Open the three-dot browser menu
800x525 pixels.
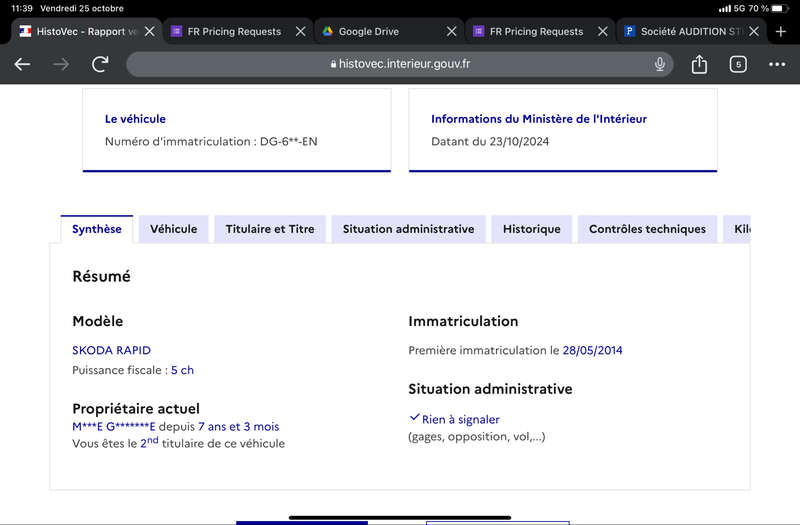[x=777, y=64]
